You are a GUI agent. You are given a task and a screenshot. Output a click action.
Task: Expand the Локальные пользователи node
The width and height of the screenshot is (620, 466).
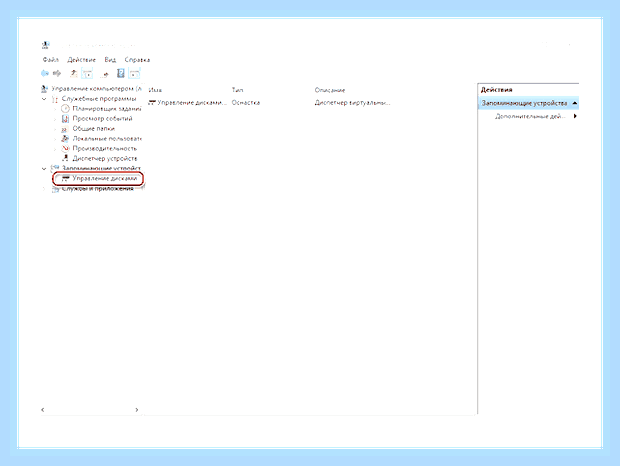tap(55, 139)
